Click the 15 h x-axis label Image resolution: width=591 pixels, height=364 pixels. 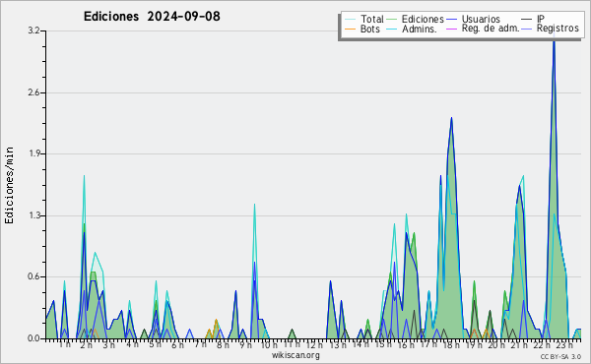[x=383, y=344]
